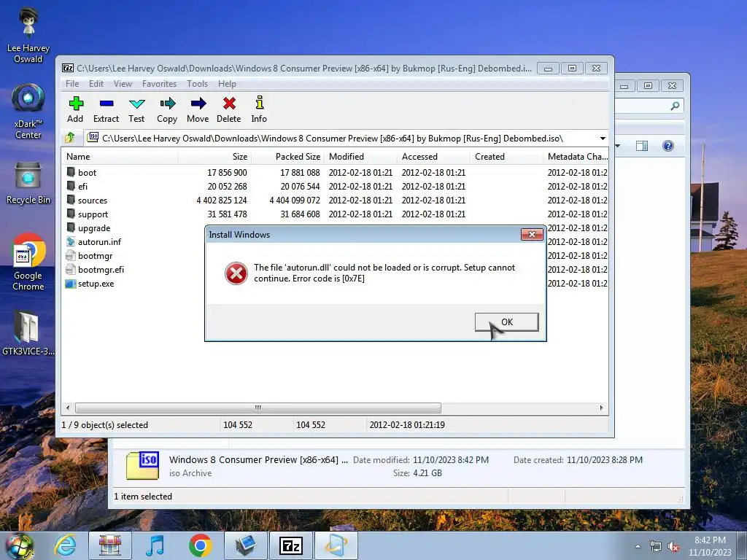
Task: Select the support folder icon
Action: click(71, 214)
